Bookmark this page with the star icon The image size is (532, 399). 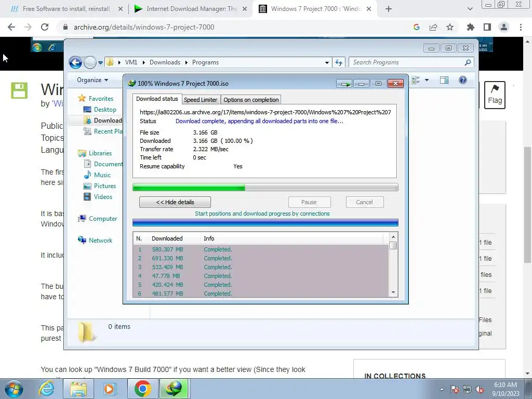click(450, 27)
